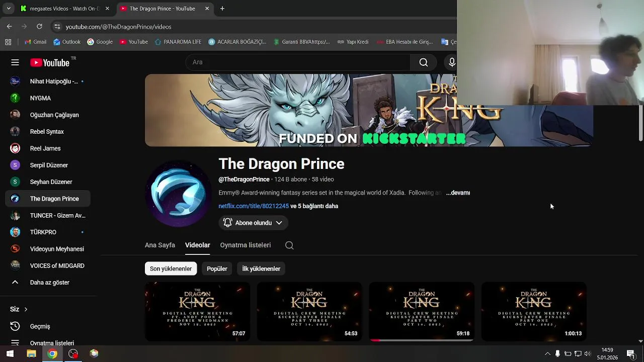Screen dimensions: 644x362
Task: Click Chrome icon in taskbar
Action: click(x=52, y=353)
